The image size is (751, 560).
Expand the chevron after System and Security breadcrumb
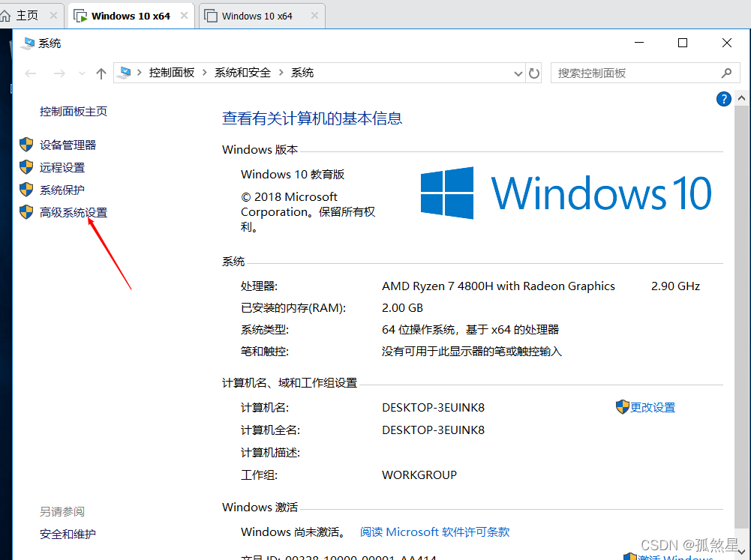281,73
